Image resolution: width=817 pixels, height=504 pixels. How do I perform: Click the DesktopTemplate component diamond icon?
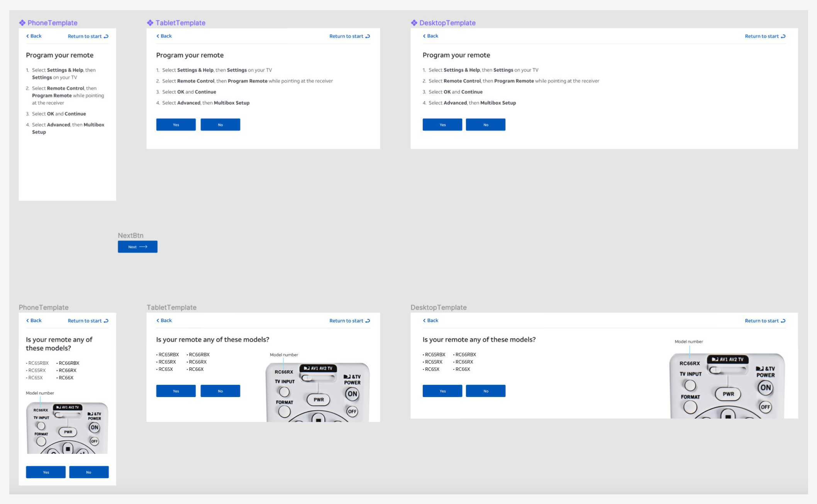pyautogui.click(x=414, y=23)
